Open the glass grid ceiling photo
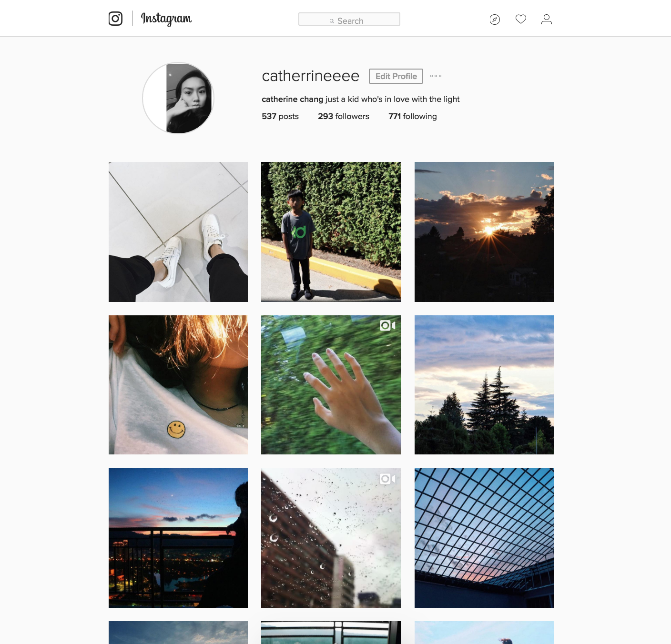Viewport: 671px width, 644px height. (x=484, y=538)
